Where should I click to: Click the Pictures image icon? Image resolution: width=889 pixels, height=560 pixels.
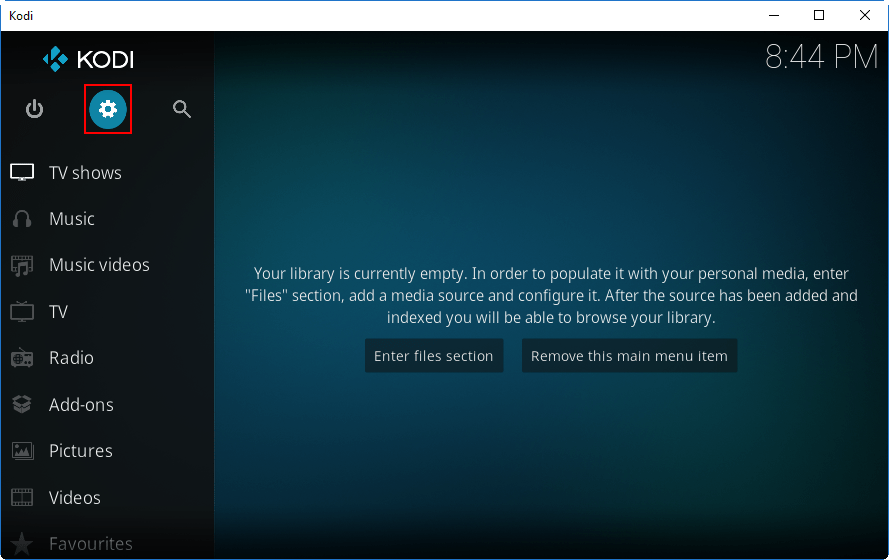point(23,451)
